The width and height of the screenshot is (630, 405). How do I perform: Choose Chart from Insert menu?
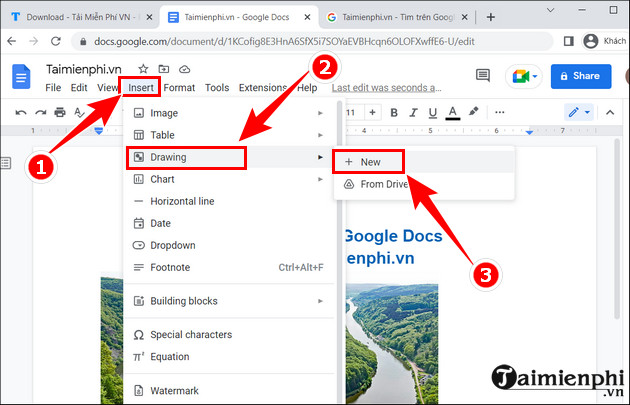coord(229,179)
